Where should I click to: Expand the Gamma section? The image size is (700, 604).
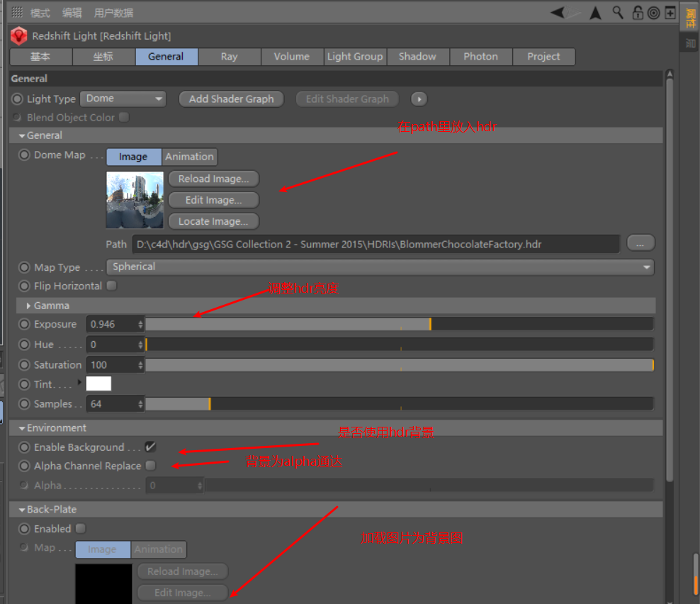[x=28, y=306]
